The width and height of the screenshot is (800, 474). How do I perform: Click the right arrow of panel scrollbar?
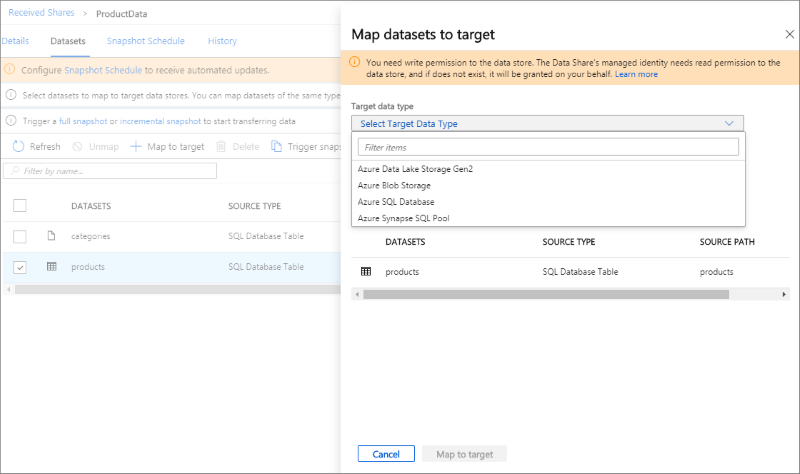[x=784, y=294]
